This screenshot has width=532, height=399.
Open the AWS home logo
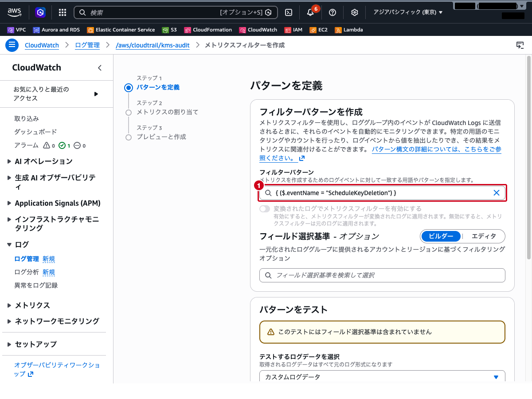[x=15, y=12]
